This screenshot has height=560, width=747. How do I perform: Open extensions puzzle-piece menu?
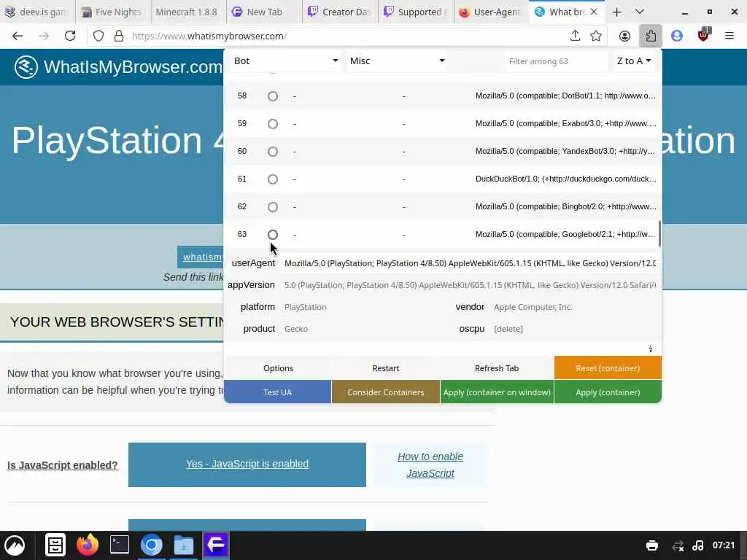651,36
